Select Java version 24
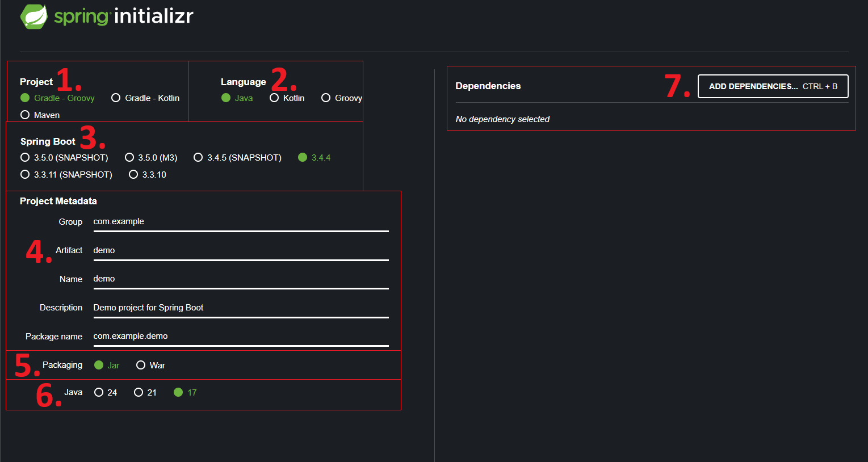Viewport: 868px width, 462px height. tap(106, 392)
